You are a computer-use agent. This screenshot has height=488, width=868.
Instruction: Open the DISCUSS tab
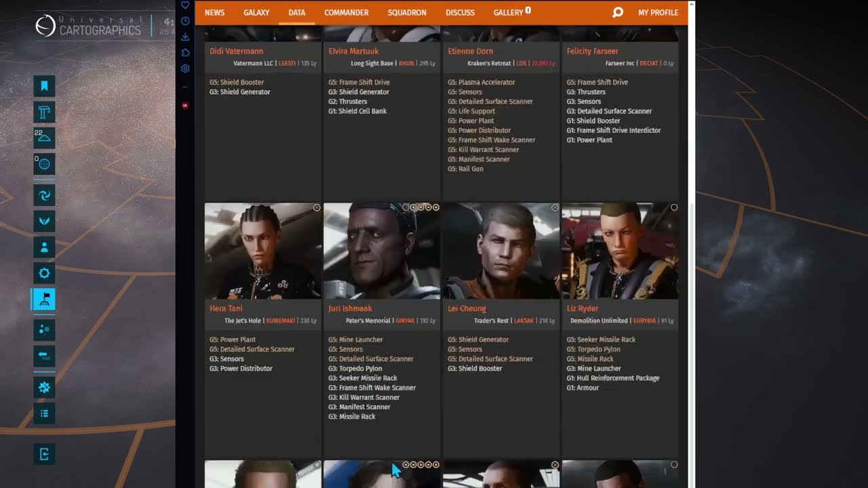[460, 12]
